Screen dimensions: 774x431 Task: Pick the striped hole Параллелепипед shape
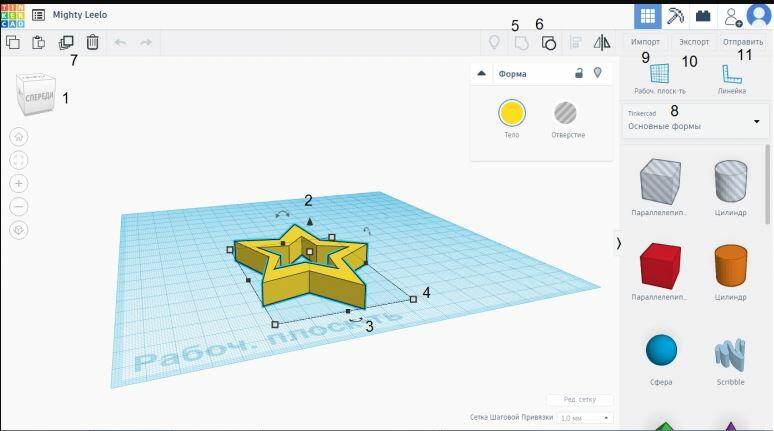click(x=660, y=181)
